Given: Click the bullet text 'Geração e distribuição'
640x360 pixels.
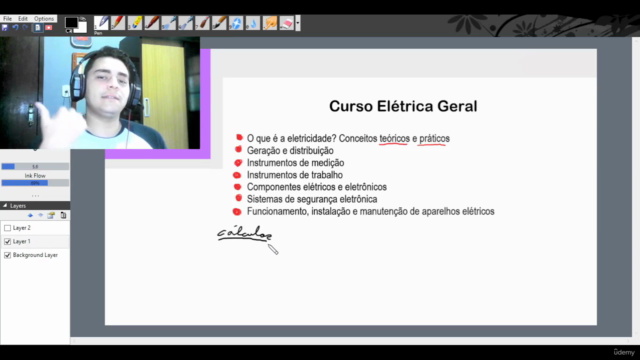Looking at the screenshot, I should [x=290, y=151].
